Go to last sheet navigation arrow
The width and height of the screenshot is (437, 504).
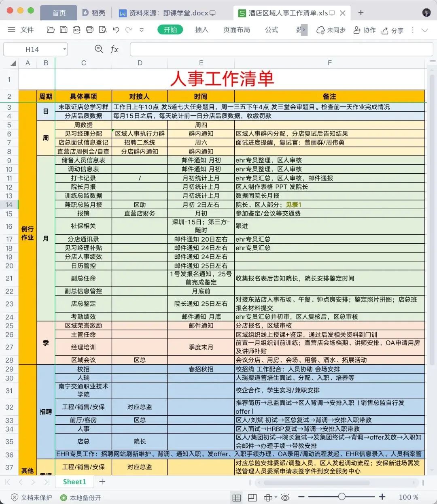[47, 482]
